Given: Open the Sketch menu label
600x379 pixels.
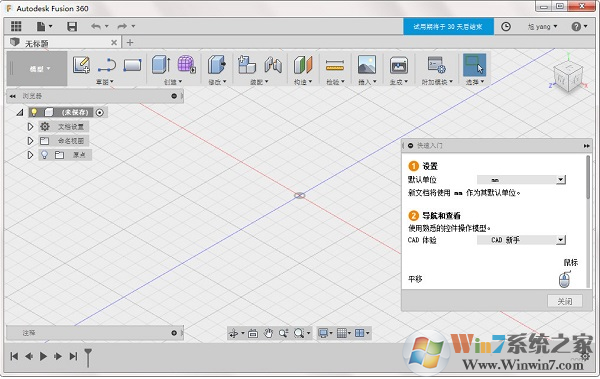Looking at the screenshot, I should point(104,82).
